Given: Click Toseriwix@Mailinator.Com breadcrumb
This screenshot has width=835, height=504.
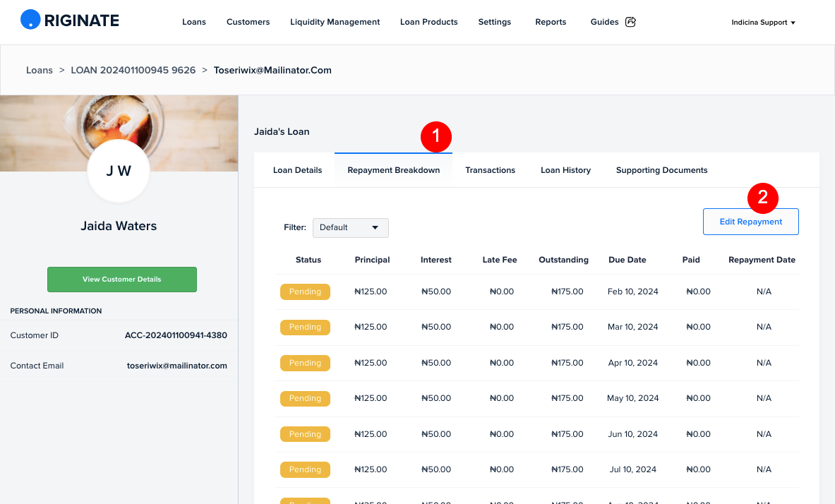Looking at the screenshot, I should [272, 71].
